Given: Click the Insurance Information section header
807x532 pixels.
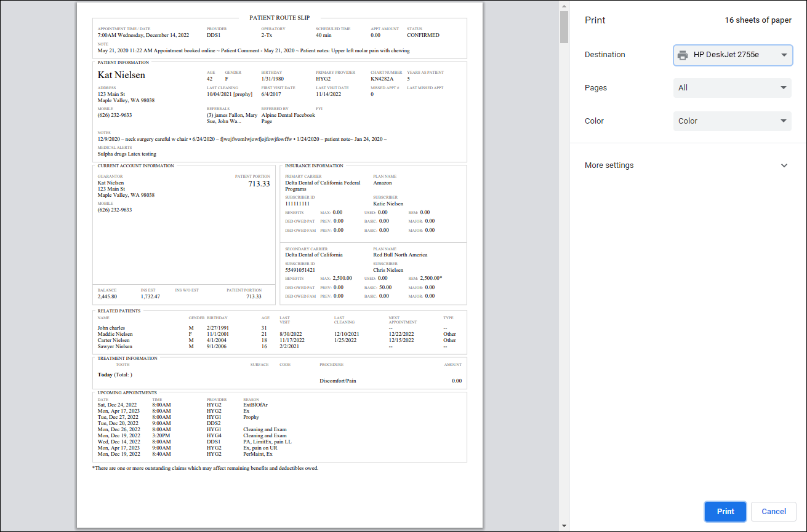Looking at the screenshot, I should coord(314,166).
